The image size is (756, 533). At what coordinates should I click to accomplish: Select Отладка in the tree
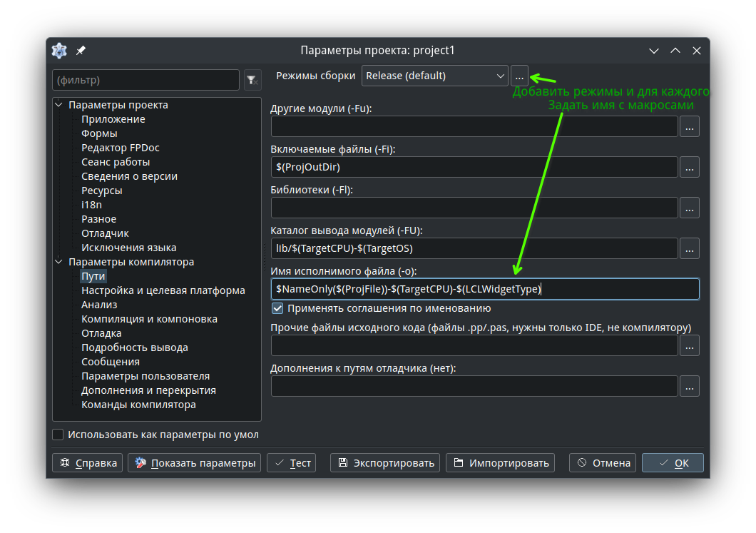101,333
